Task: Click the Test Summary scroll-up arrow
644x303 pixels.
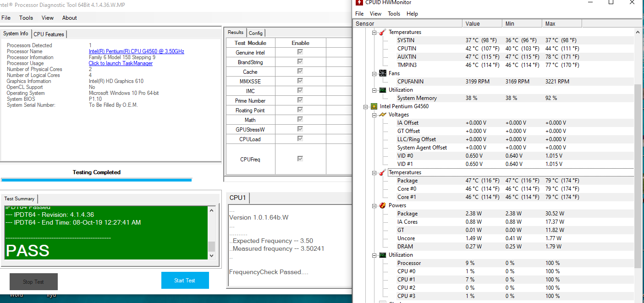Action: pos(211,210)
